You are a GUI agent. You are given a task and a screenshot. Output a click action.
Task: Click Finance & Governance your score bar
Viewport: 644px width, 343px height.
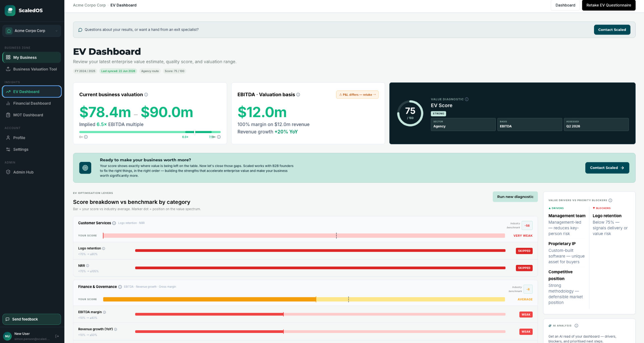pyautogui.click(x=304, y=299)
